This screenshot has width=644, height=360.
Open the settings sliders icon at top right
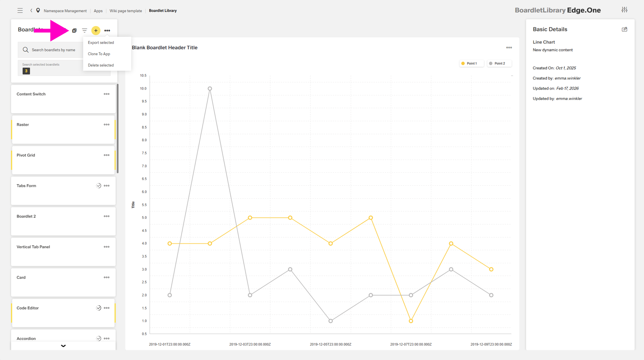(624, 10)
